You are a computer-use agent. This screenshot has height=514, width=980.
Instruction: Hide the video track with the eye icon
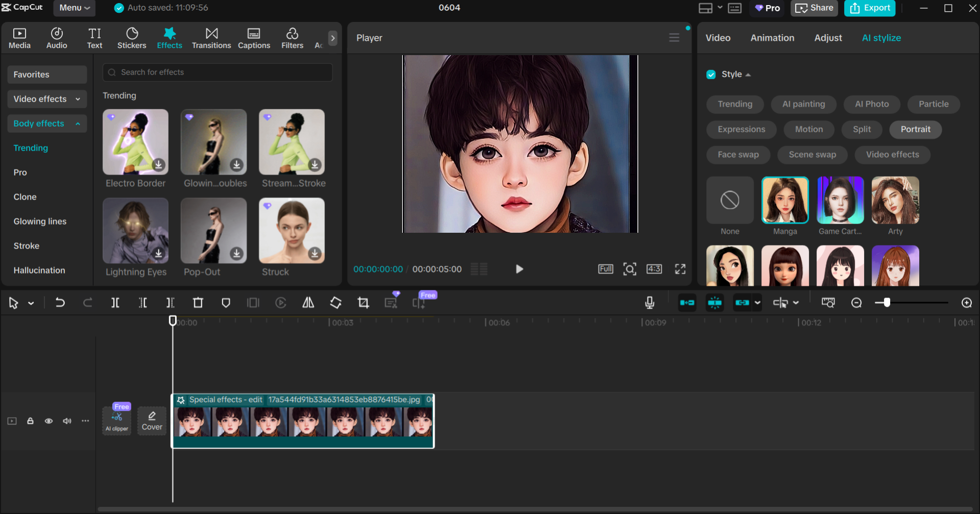pyautogui.click(x=49, y=421)
